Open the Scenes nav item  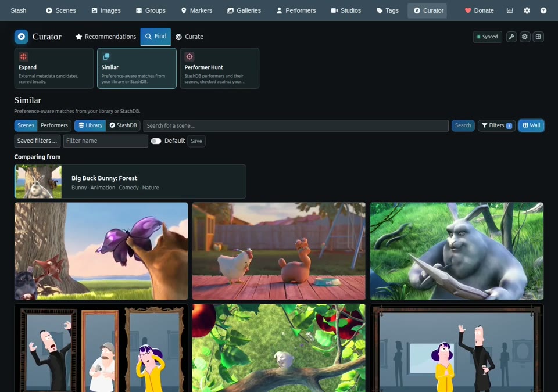coord(61,10)
